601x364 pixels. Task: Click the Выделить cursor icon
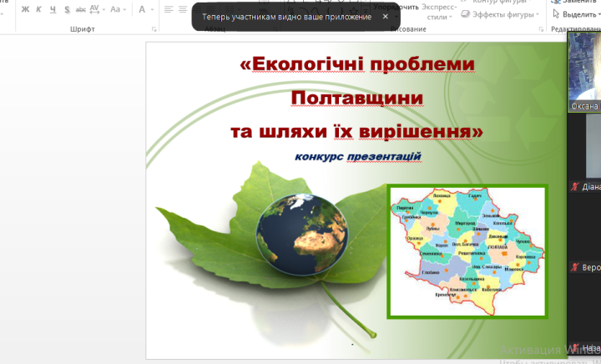tap(556, 14)
